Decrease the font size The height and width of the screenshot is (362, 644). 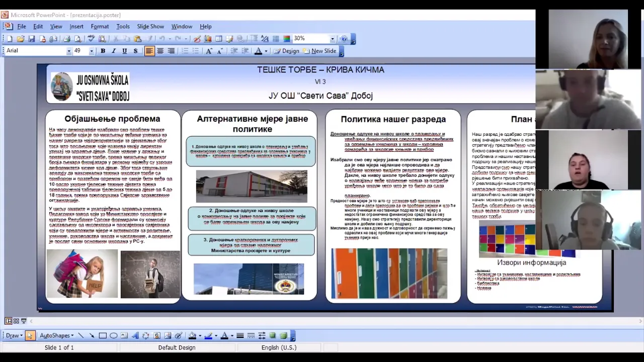click(x=220, y=51)
